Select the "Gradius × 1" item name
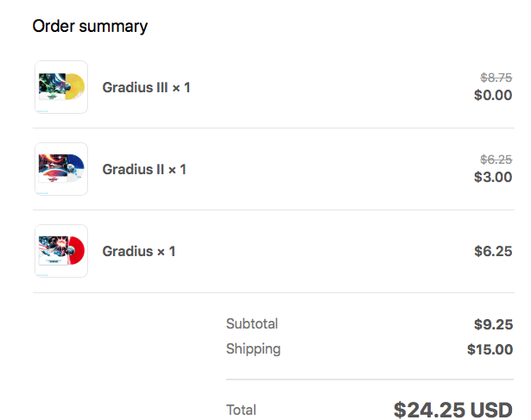The image size is (531, 420). (139, 251)
